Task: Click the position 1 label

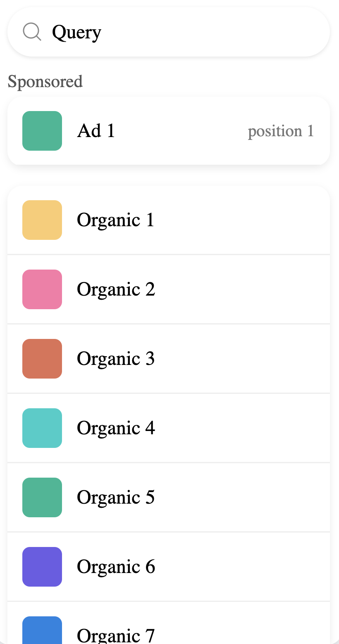Action: coord(281,131)
